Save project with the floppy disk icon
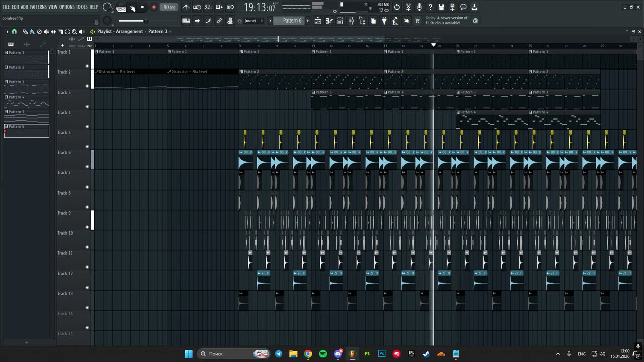This screenshot has width=644, height=362. pos(441,7)
